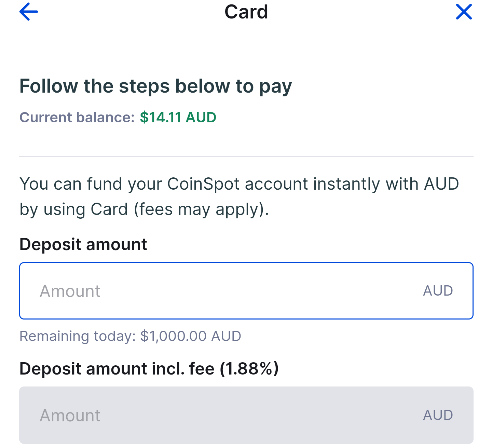Screen dimensions: 492x448
Task: Select the funding description text about CoinSpot
Action: click(239, 196)
